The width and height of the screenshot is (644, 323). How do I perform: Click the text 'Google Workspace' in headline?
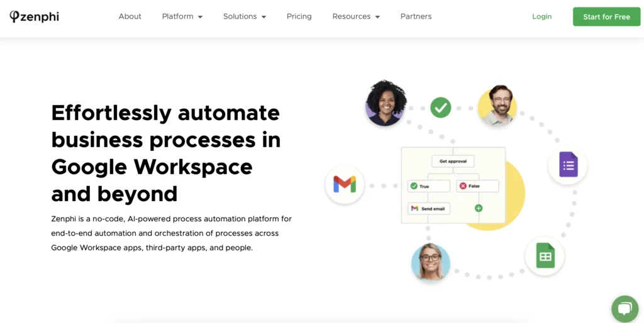coord(152,167)
